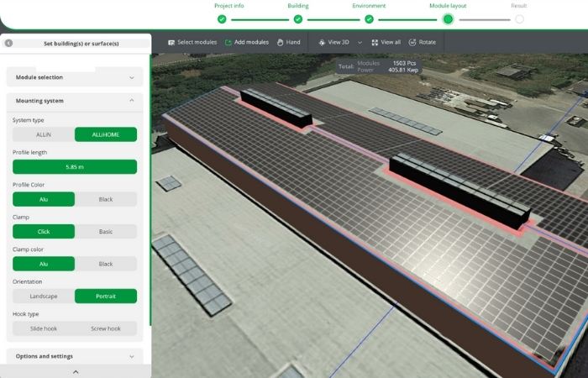Select Screw hook type
This screenshot has width=588, height=378.
(x=106, y=328)
